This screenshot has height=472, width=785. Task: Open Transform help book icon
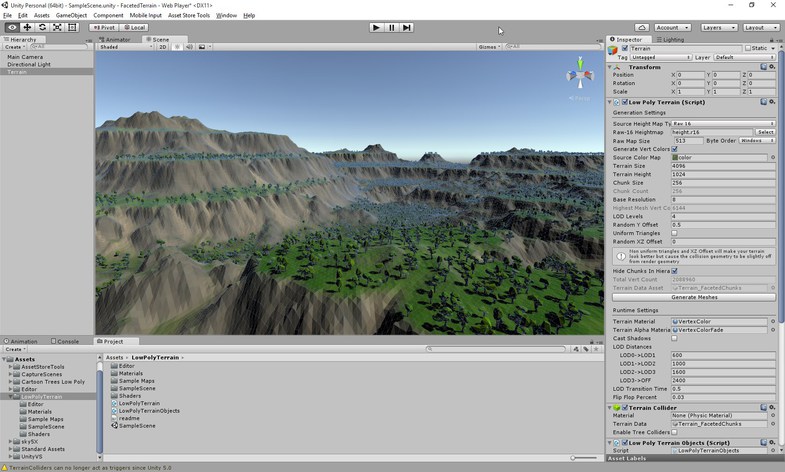pyautogui.click(x=763, y=67)
